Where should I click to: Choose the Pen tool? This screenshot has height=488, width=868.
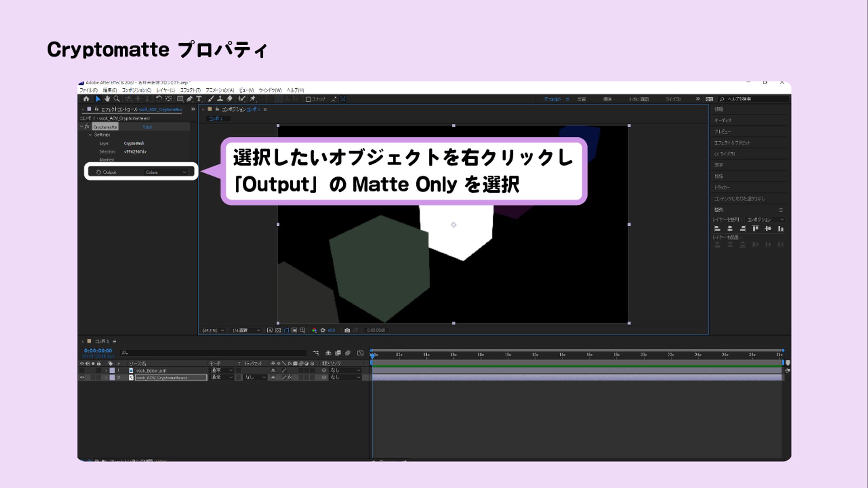coord(190,99)
